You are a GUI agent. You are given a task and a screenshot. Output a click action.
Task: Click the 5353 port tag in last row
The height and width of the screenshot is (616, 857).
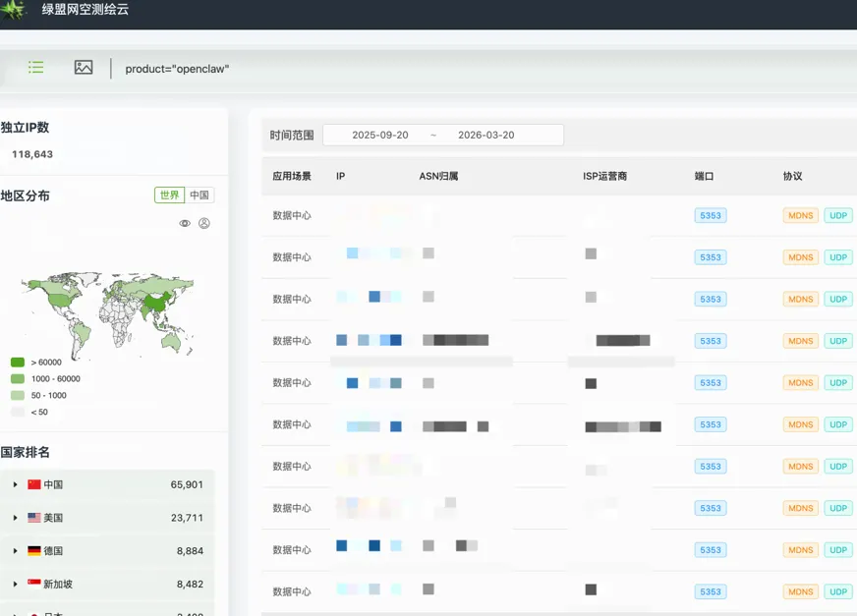tap(711, 591)
